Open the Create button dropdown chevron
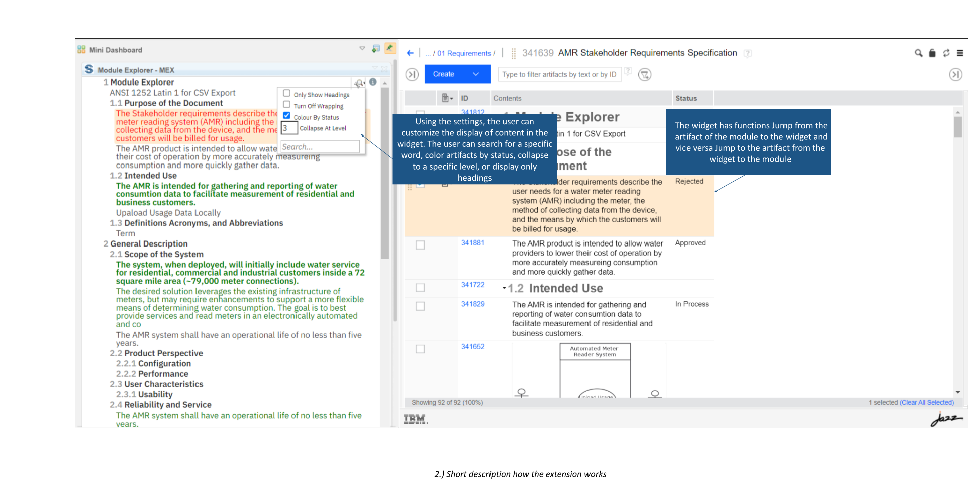 [x=476, y=74]
